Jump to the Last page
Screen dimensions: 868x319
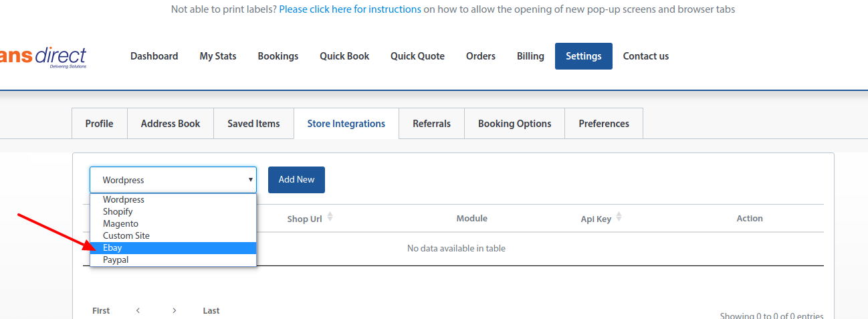[x=211, y=310]
